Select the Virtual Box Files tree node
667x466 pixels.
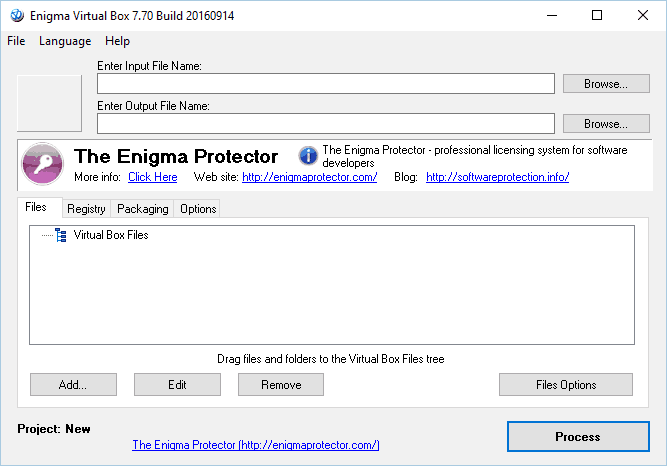click(111, 235)
